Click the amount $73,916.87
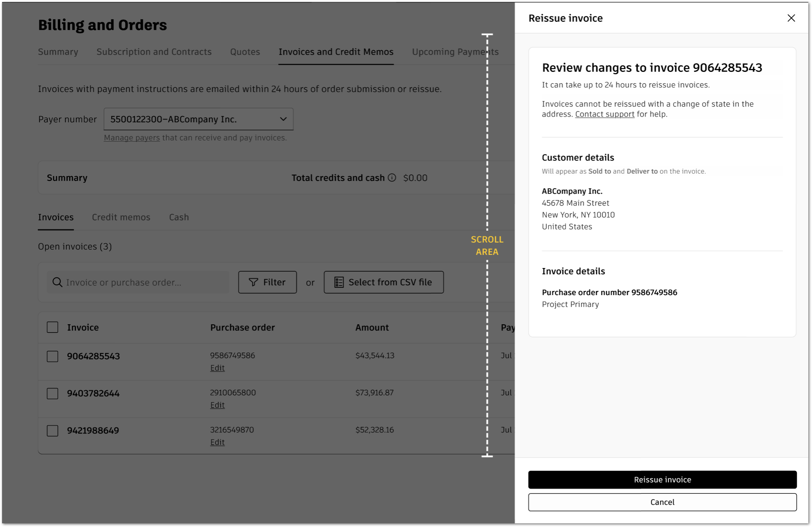The height and width of the screenshot is (527, 812). 374,393
